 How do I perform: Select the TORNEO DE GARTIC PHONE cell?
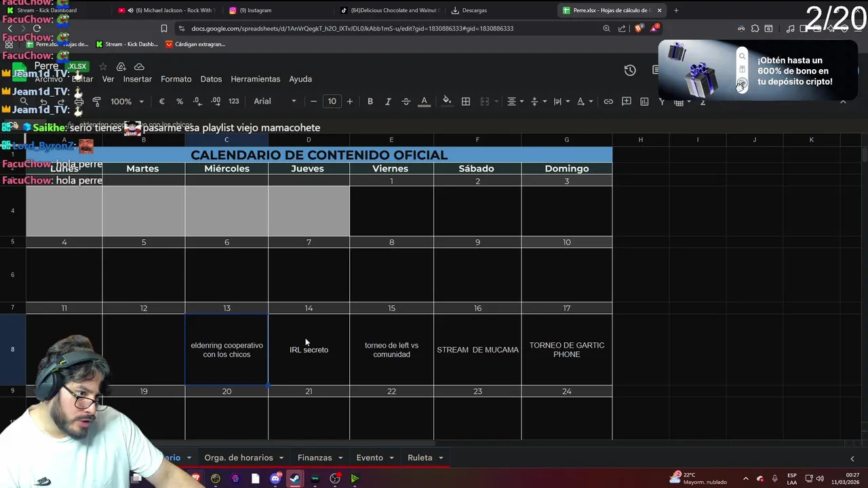[567, 350]
